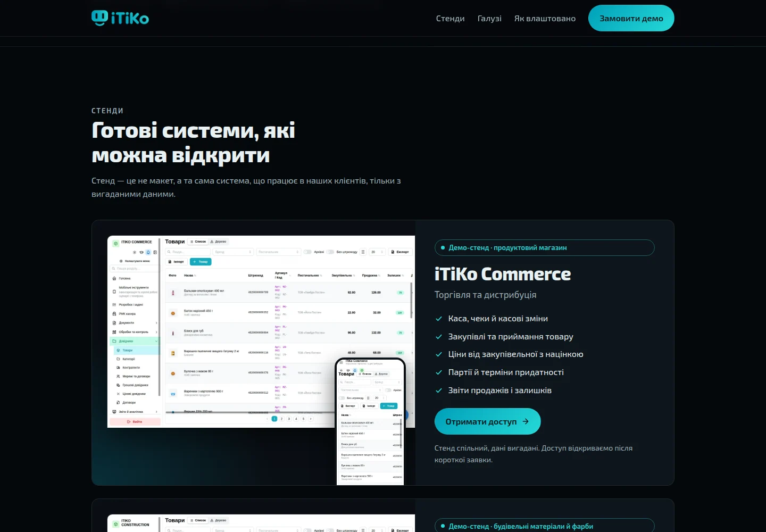
Task: Click the Отримати доступ button
Action: [x=488, y=421]
